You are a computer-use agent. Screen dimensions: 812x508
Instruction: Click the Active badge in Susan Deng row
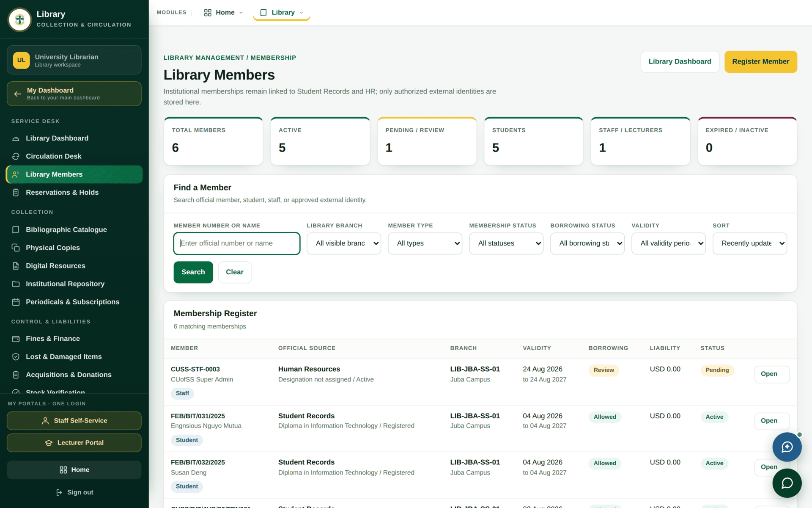click(x=714, y=464)
